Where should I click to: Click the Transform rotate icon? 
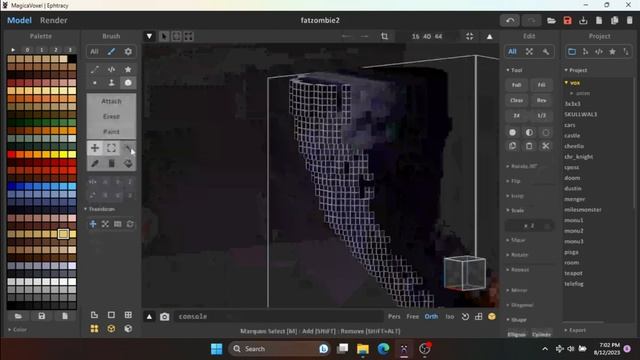(x=130, y=224)
